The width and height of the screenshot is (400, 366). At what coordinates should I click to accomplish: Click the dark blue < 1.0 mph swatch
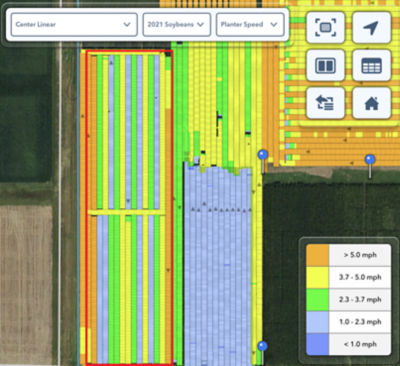[x=317, y=344]
